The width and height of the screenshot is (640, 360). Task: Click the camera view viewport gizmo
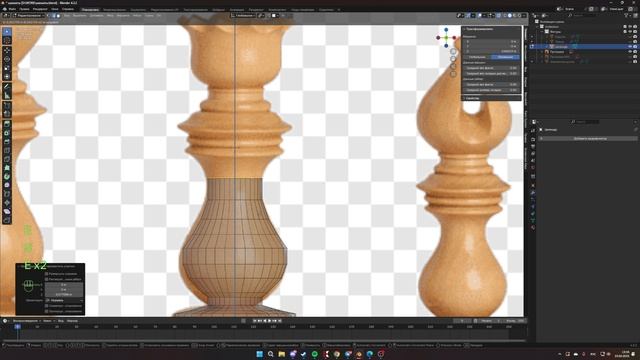tap(453, 67)
